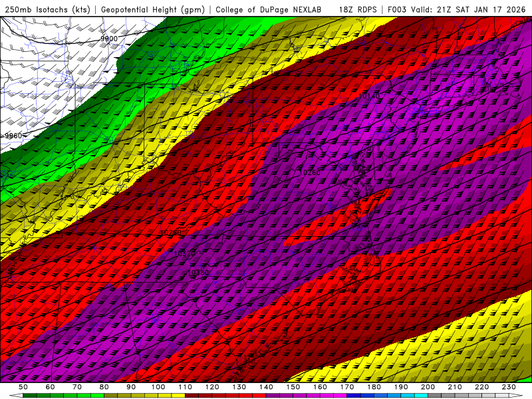Click the 180 value on the color scale
The image size is (532, 399).
coord(374,387)
